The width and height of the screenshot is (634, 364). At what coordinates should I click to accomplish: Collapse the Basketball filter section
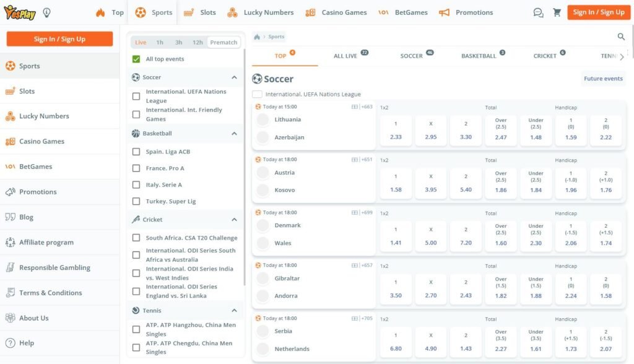(x=234, y=134)
